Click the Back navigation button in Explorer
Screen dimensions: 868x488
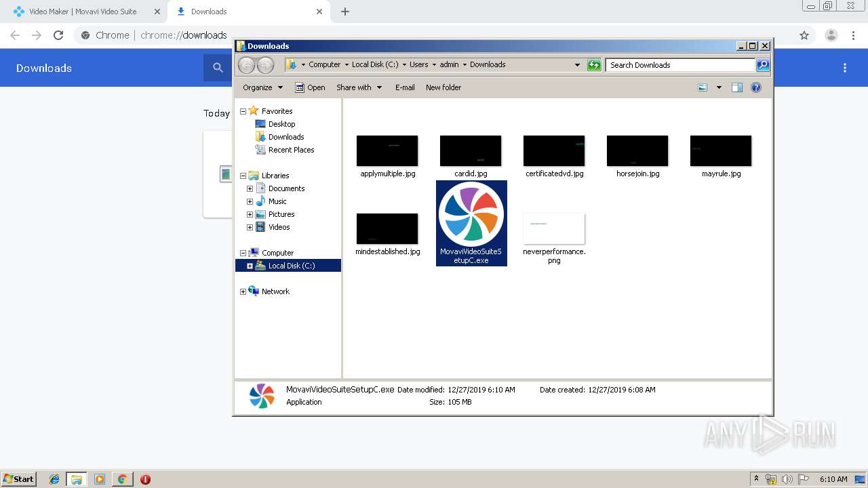tap(246, 65)
